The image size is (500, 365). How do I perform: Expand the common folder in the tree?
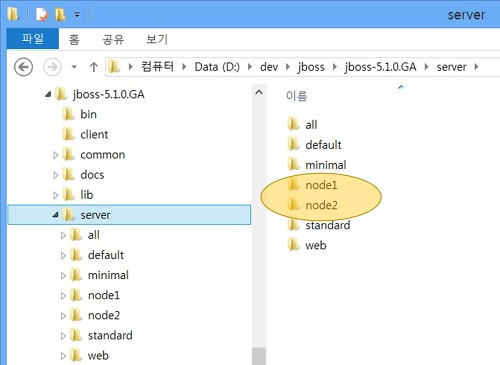click(x=56, y=155)
